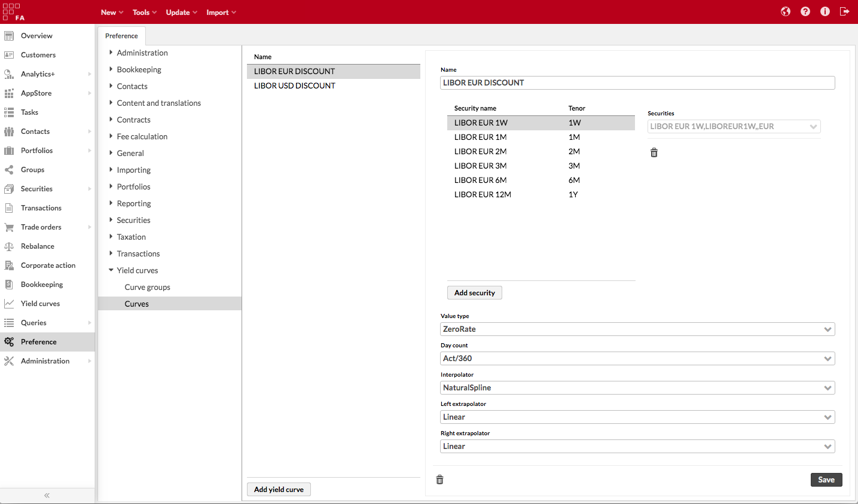
Task: Click the Add yield curve button
Action: pos(279,490)
